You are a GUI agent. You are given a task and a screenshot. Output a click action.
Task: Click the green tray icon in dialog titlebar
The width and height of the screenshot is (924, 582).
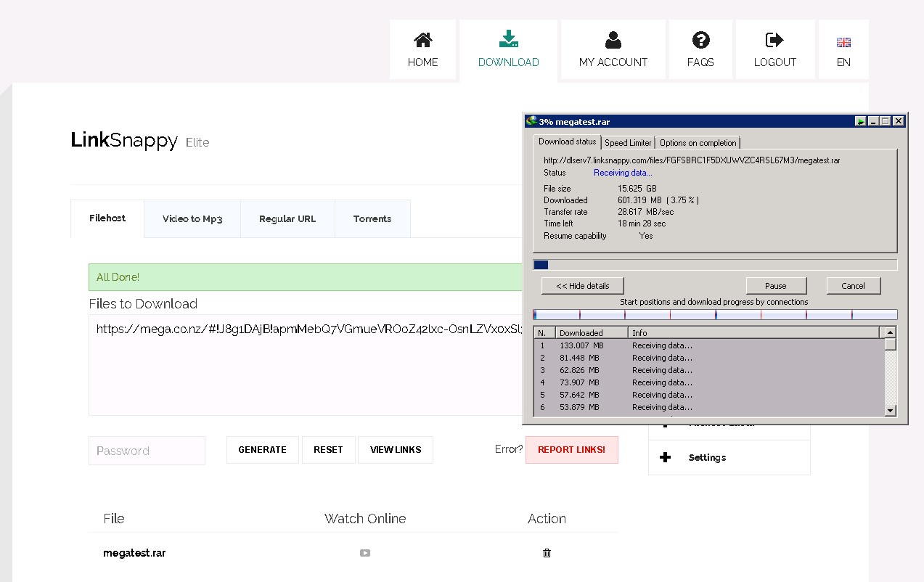(x=860, y=121)
